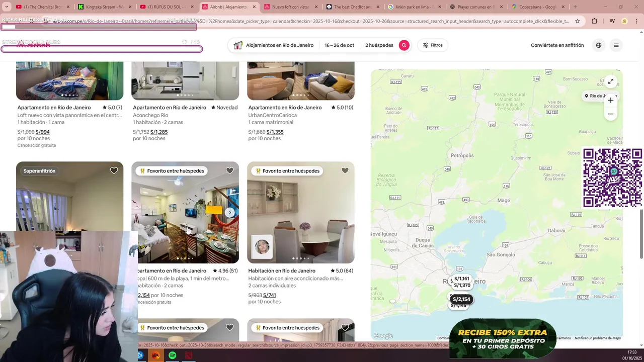Screen dimensions: 644x362
Task: Open the language globe selector
Action: (599, 45)
